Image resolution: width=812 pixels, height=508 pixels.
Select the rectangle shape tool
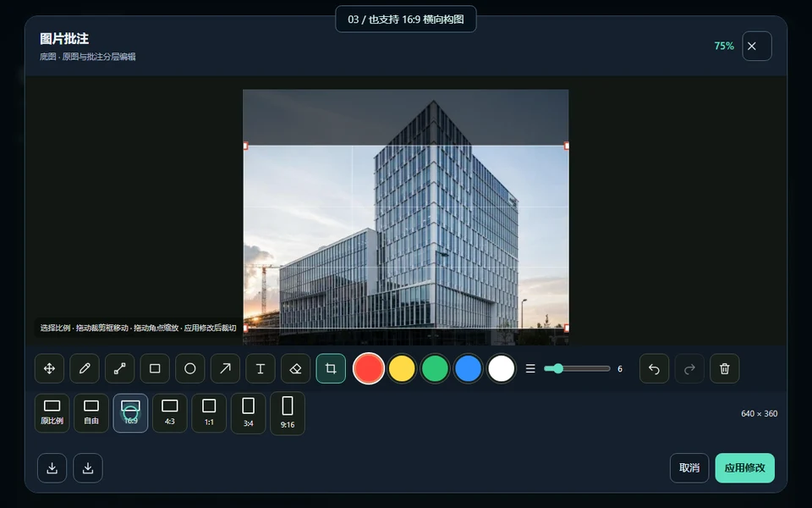tap(155, 368)
